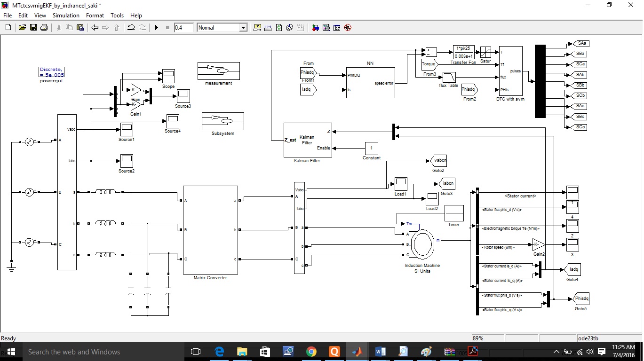Viewport: 644px width, 361px height.
Task: Select the Load1 scope block
Action: coord(400,184)
